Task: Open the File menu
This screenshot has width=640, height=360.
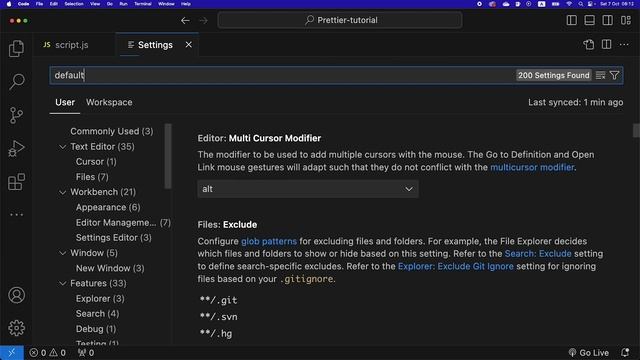Action: 39,4
